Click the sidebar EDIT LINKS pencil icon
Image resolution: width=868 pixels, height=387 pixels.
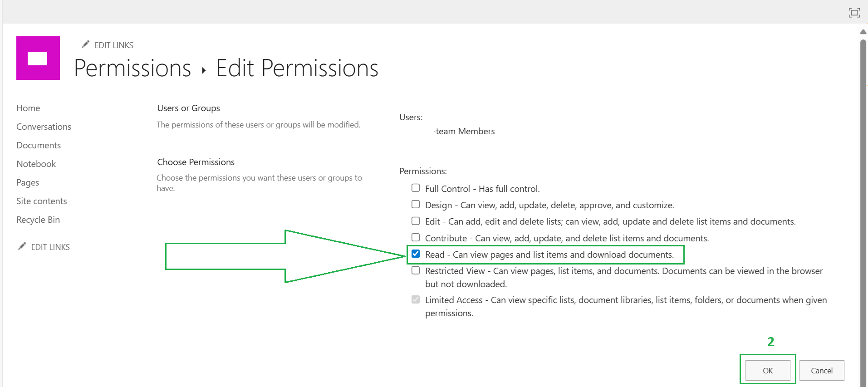point(22,246)
